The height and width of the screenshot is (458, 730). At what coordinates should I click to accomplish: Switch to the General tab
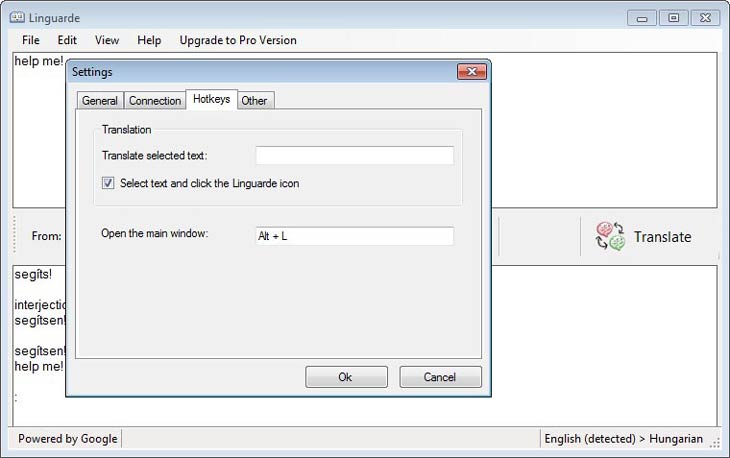[100, 101]
